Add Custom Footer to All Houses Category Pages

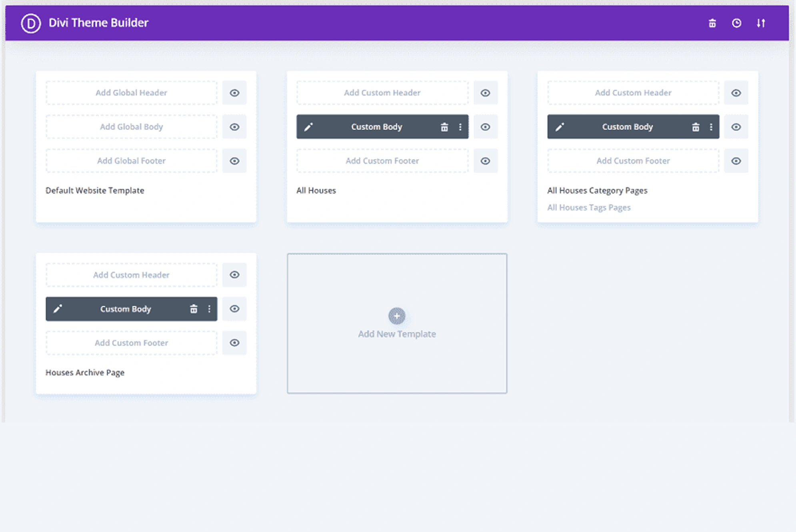point(633,161)
